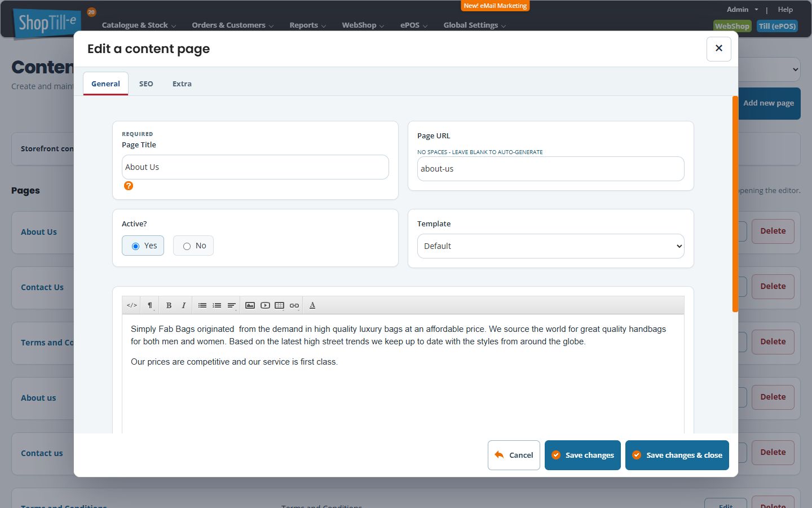The image size is (812, 508).
Task: Click Save changes & close button
Action: click(677, 455)
